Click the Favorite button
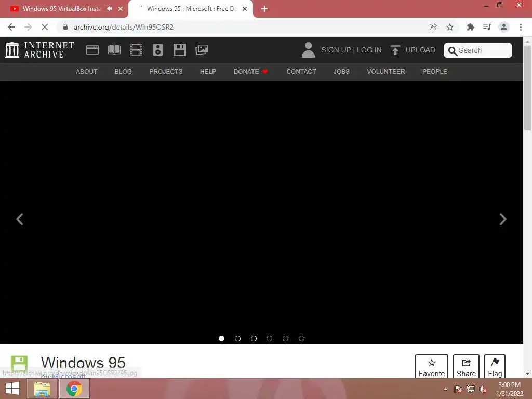The width and height of the screenshot is (532, 399). point(432,367)
